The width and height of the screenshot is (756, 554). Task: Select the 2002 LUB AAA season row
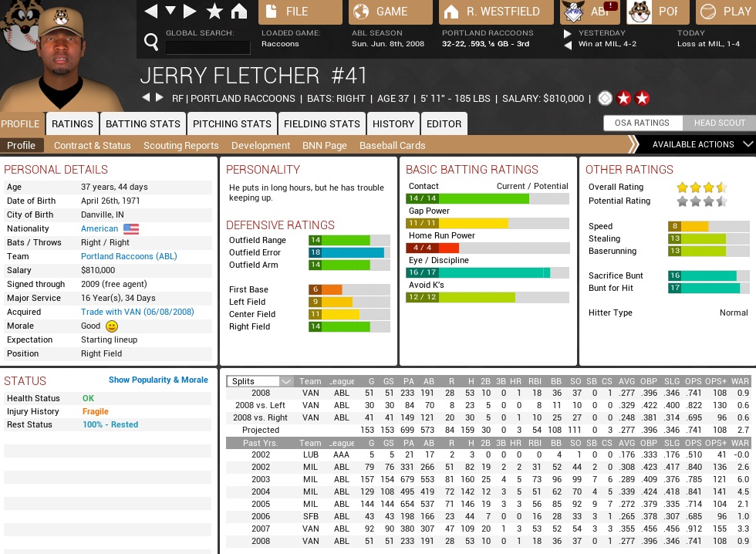click(x=488, y=454)
